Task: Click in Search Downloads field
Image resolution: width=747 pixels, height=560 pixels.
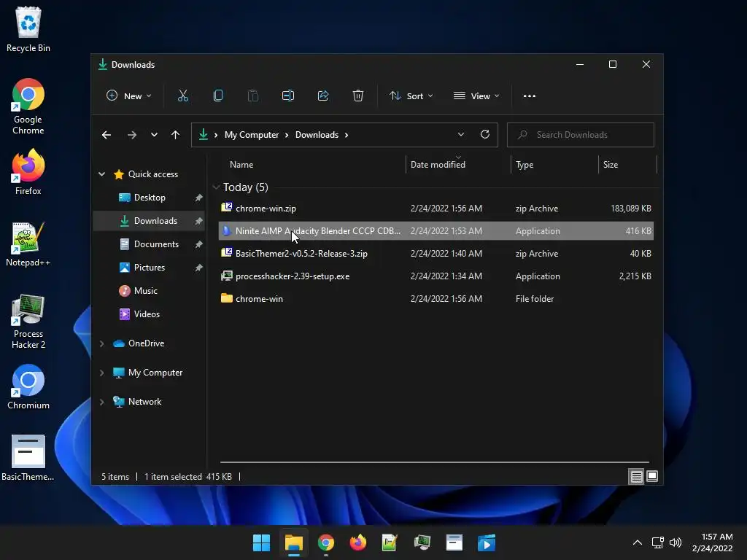Action: (581, 135)
